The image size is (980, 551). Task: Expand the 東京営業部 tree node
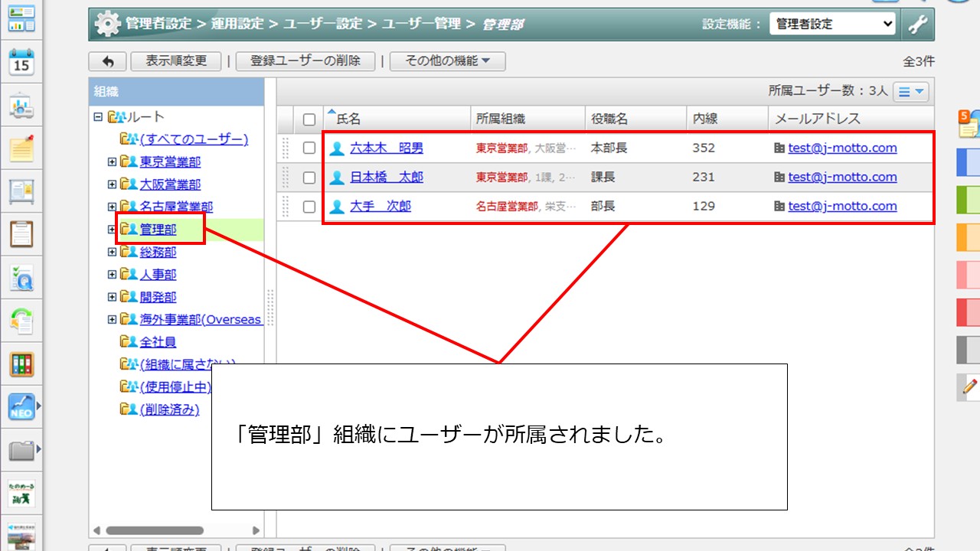click(112, 162)
